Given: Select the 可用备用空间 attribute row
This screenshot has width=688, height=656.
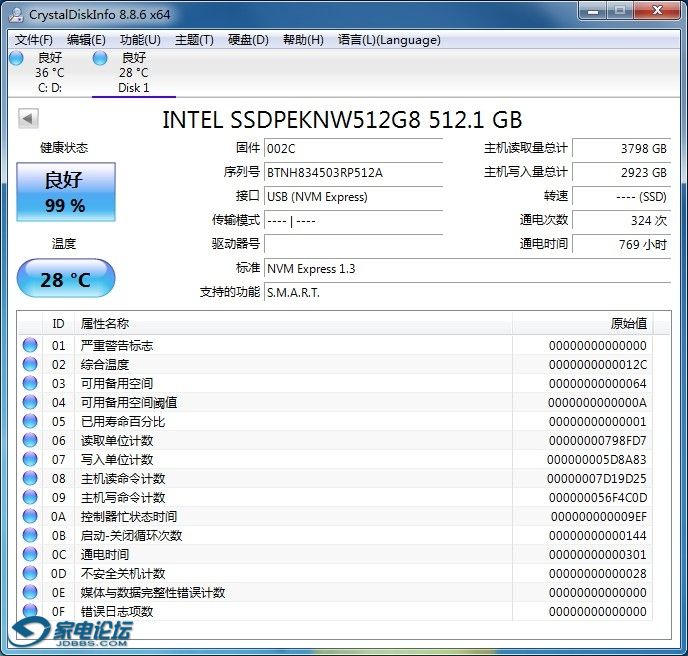Looking at the screenshot, I should click(335, 384).
